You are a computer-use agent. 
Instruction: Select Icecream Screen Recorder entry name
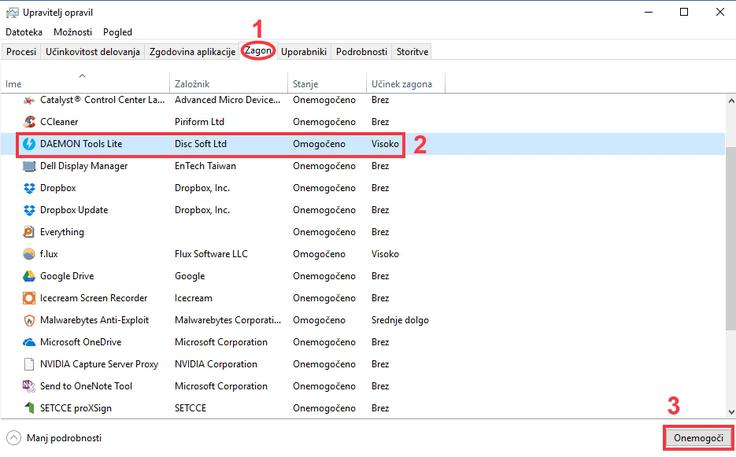pyautogui.click(x=94, y=298)
